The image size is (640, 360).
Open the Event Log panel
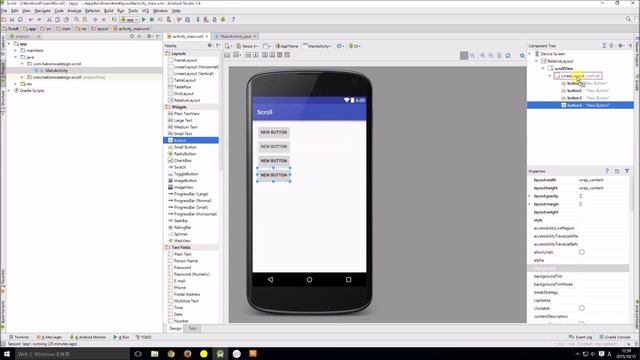click(x=580, y=337)
